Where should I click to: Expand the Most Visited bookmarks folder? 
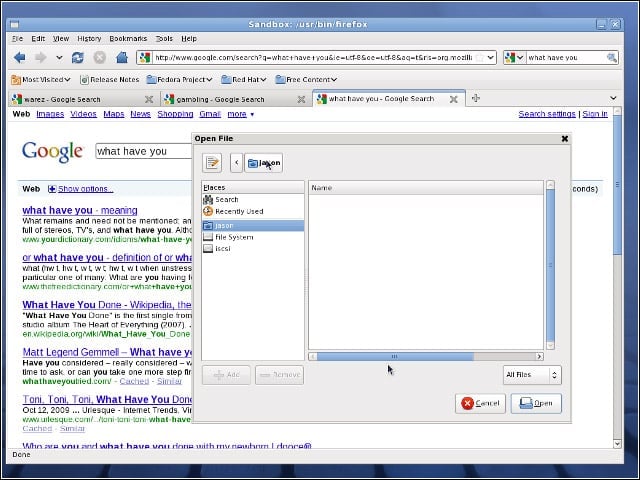41,80
